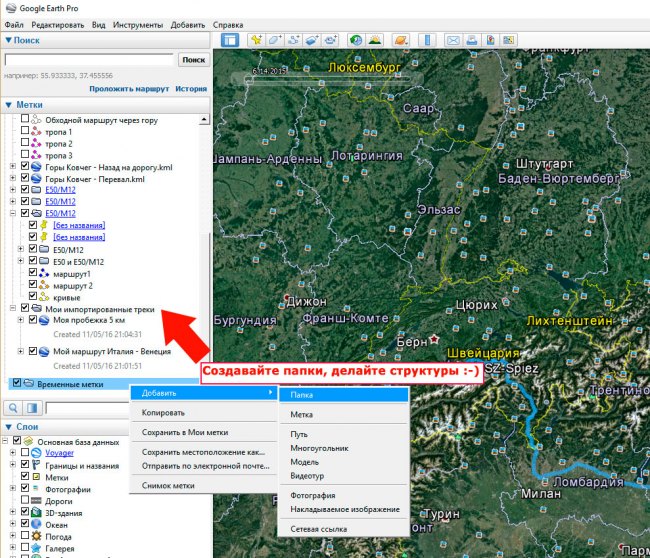Click pushpin icon of first [без названия]
Viewport: 650px width, 558px height.
(44, 225)
